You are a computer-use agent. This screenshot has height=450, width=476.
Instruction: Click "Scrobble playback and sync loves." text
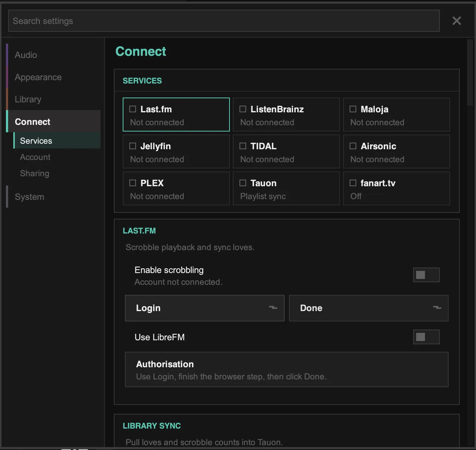click(190, 247)
